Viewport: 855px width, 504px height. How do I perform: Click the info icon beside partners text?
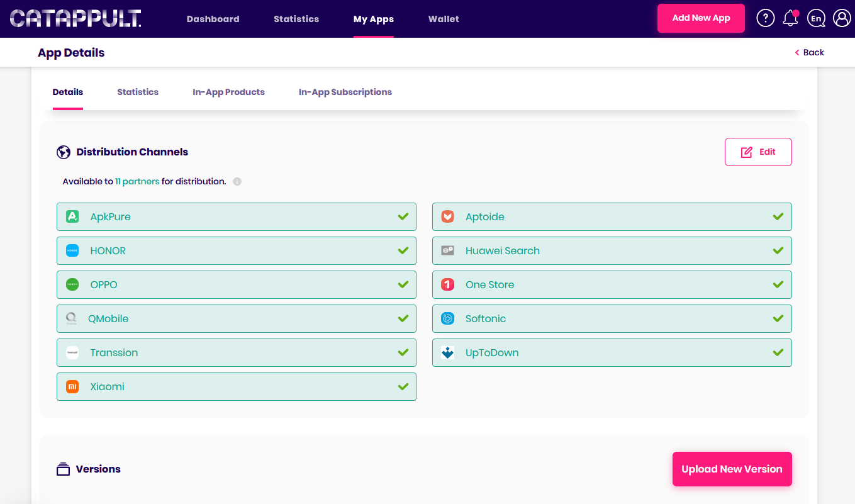237,181
